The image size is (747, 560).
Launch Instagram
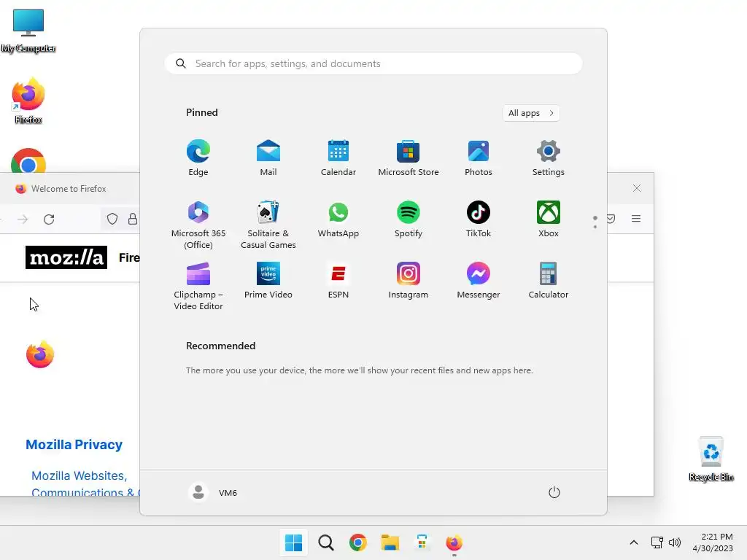point(409,281)
